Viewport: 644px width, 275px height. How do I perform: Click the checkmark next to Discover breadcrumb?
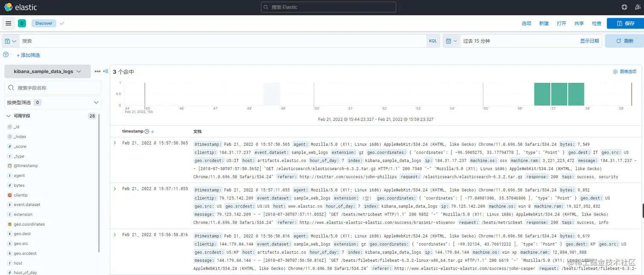(x=62, y=23)
